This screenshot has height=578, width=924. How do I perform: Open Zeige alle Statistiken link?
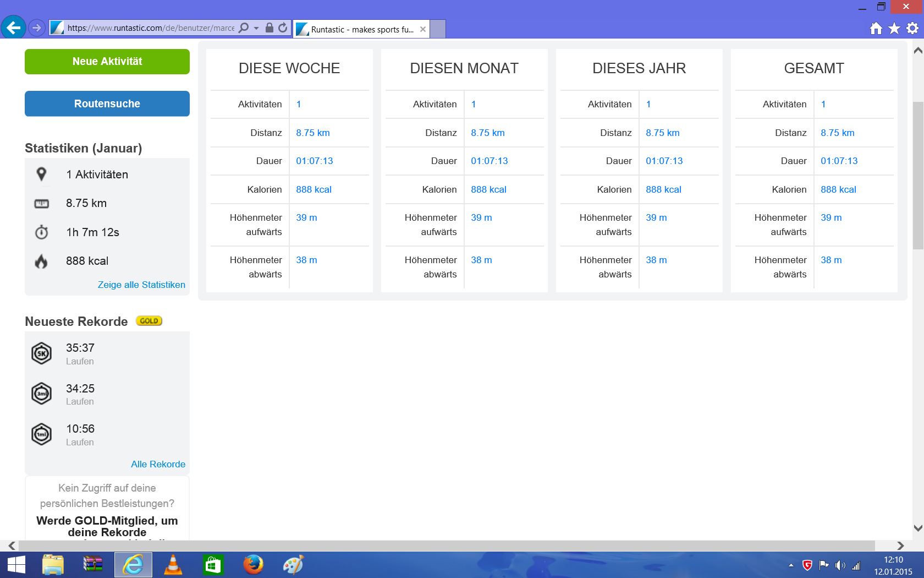[x=141, y=285]
